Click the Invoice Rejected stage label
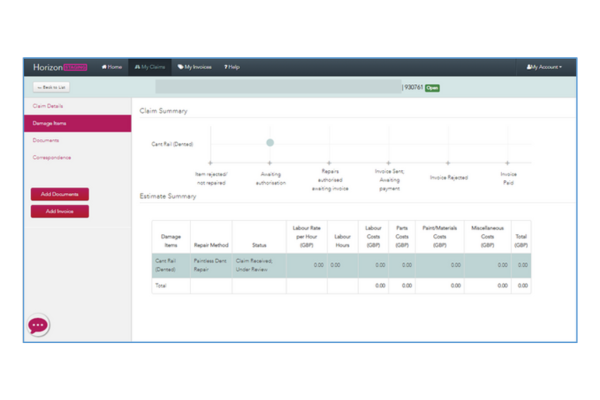This screenshot has height=400, width=600. pyautogui.click(x=449, y=178)
